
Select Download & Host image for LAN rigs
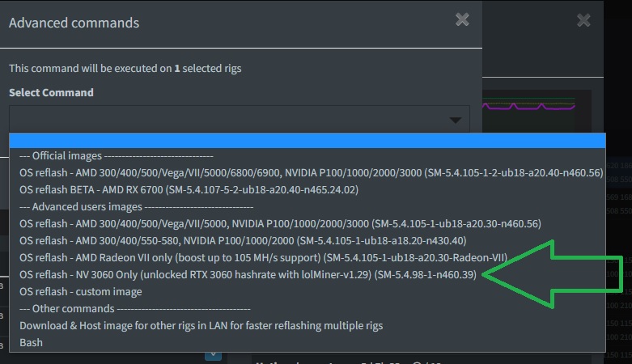(x=308, y=325)
